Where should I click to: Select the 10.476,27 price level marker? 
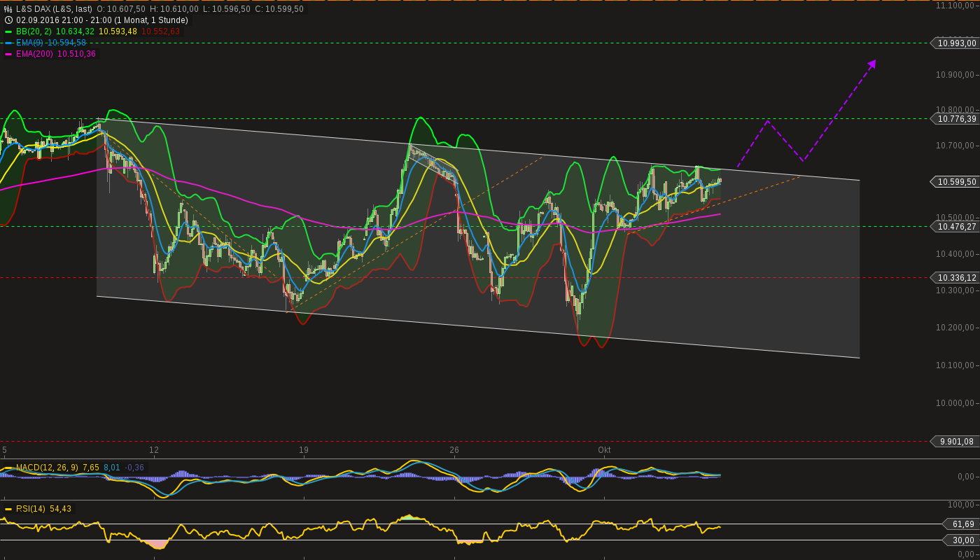pos(955,227)
